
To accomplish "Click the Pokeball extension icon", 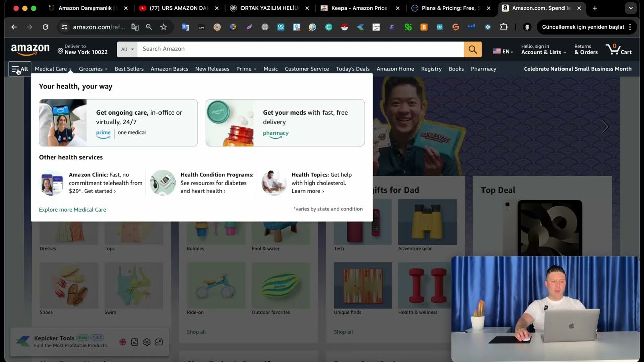I will tap(344, 27).
